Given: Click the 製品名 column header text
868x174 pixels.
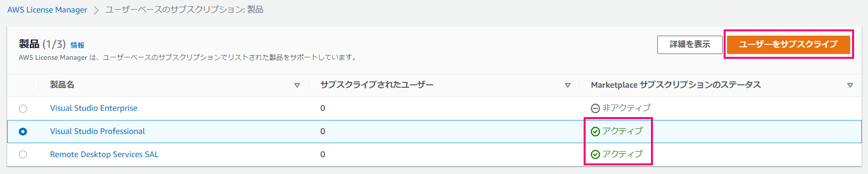Looking at the screenshot, I should point(62,85).
